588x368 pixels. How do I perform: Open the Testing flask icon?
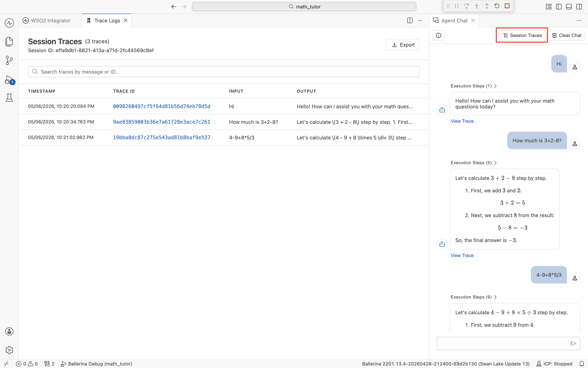click(9, 98)
